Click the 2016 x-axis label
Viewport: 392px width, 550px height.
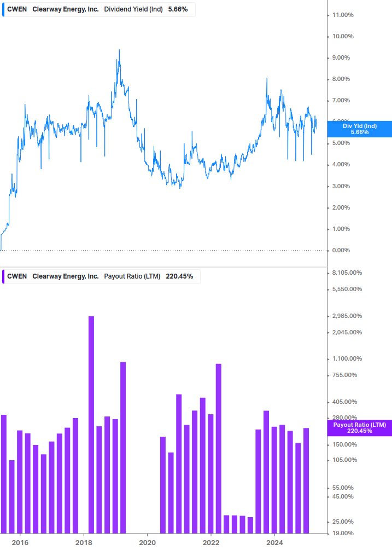[20, 543]
